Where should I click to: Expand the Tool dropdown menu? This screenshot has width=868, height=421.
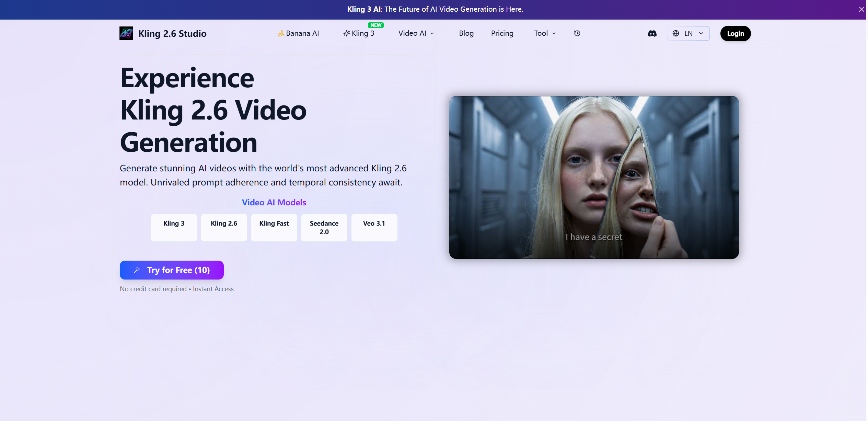point(545,33)
